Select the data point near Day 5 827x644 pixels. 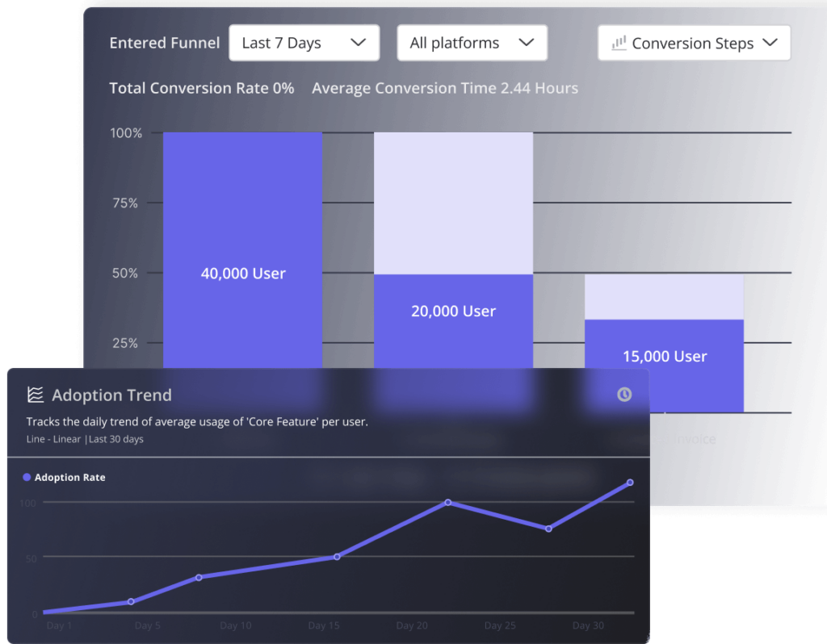[x=131, y=602]
